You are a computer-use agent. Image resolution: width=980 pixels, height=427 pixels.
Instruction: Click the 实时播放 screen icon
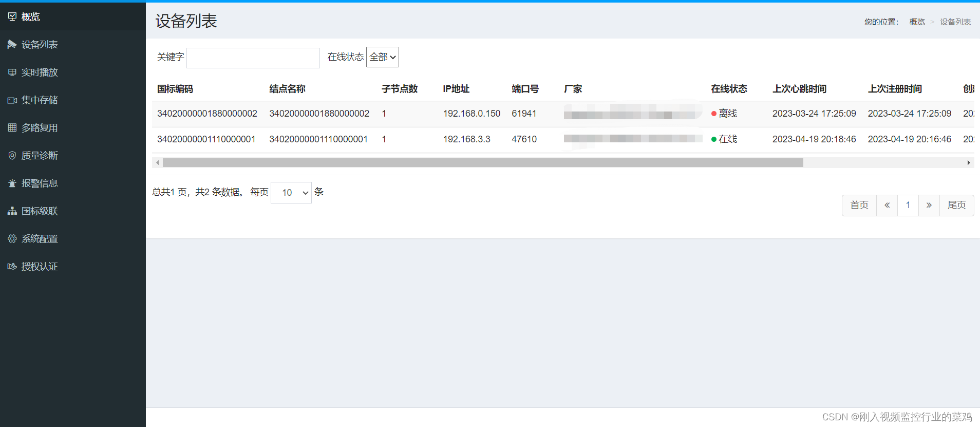(x=12, y=72)
